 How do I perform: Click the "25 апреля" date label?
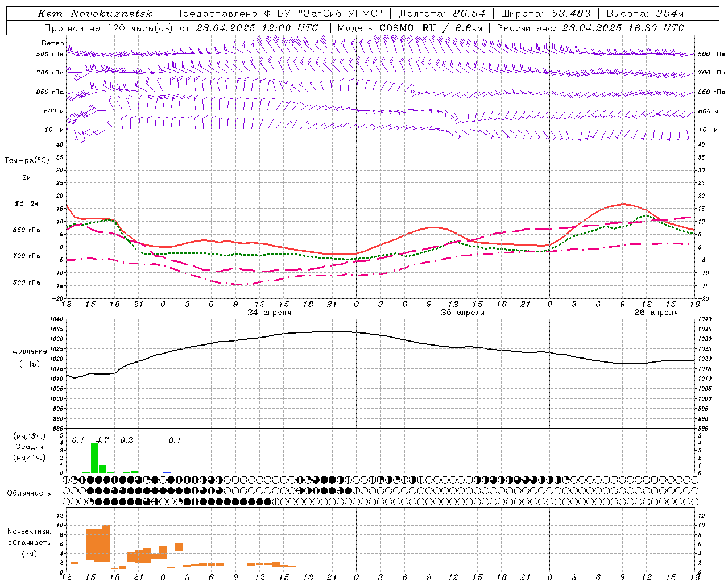click(x=463, y=313)
